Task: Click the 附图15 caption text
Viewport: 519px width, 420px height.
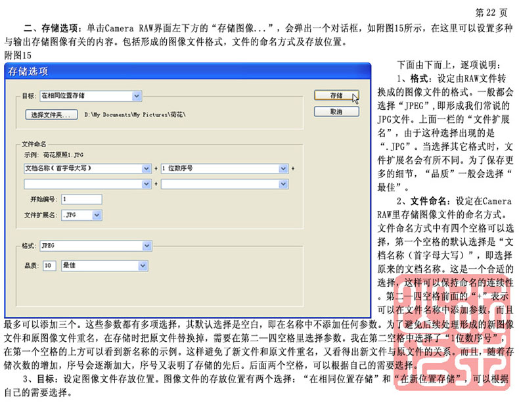Action: tap(18, 55)
